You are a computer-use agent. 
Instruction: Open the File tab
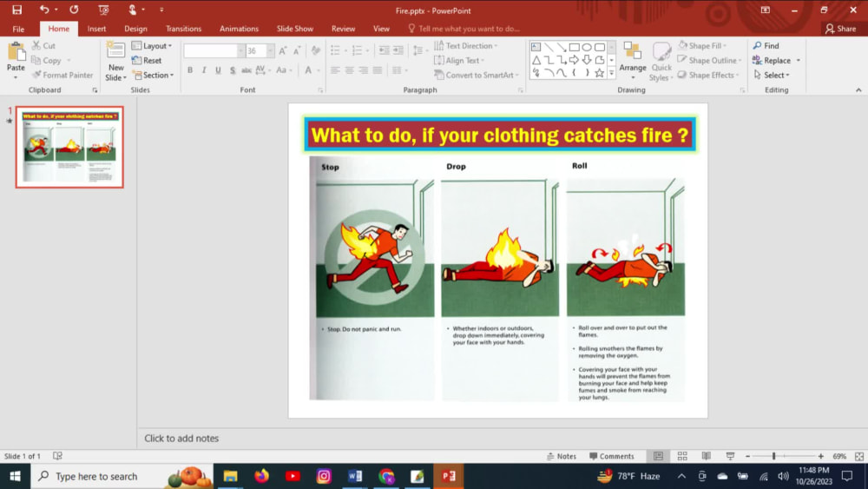tap(18, 29)
